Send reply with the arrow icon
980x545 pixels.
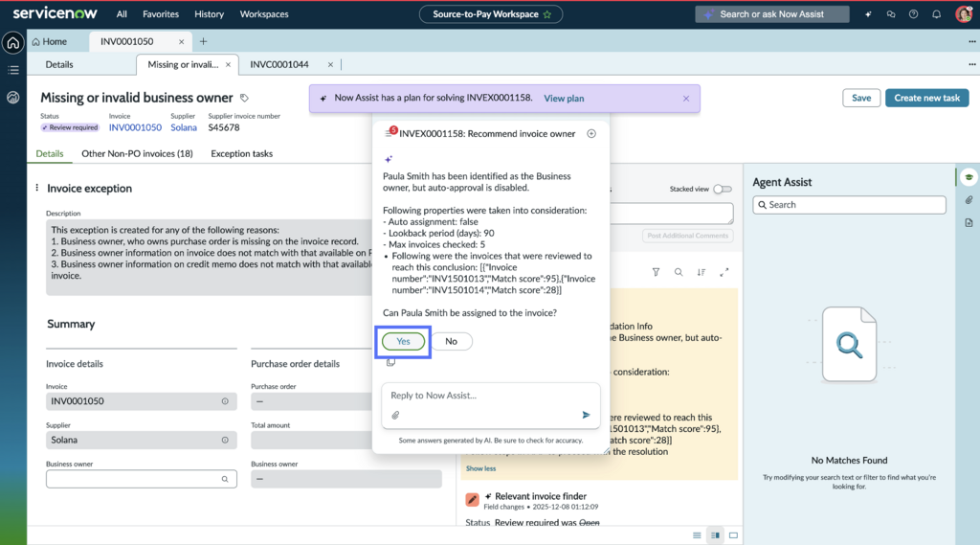pos(586,415)
